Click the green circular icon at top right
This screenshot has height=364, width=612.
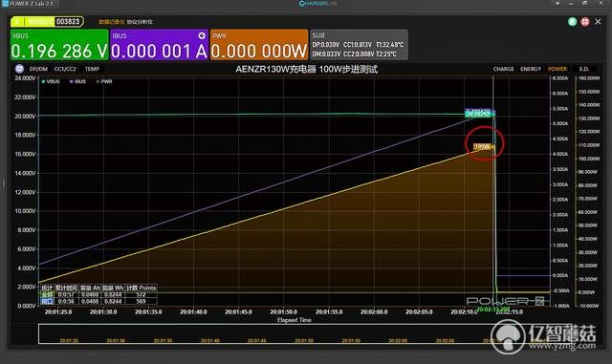tap(572, 22)
